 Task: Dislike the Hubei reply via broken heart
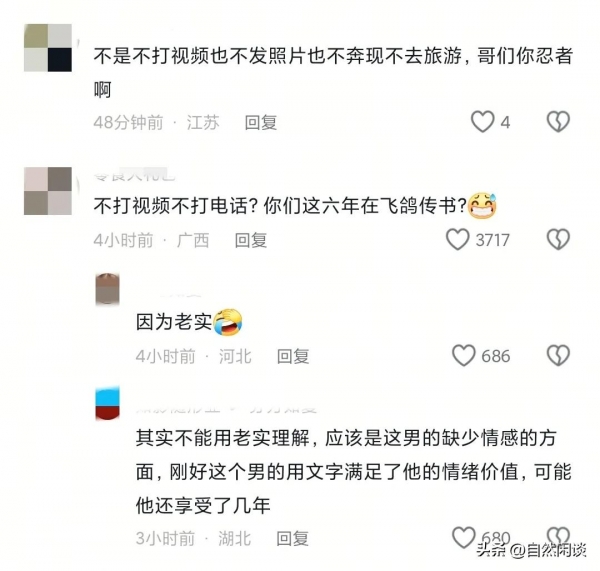pyautogui.click(x=558, y=536)
